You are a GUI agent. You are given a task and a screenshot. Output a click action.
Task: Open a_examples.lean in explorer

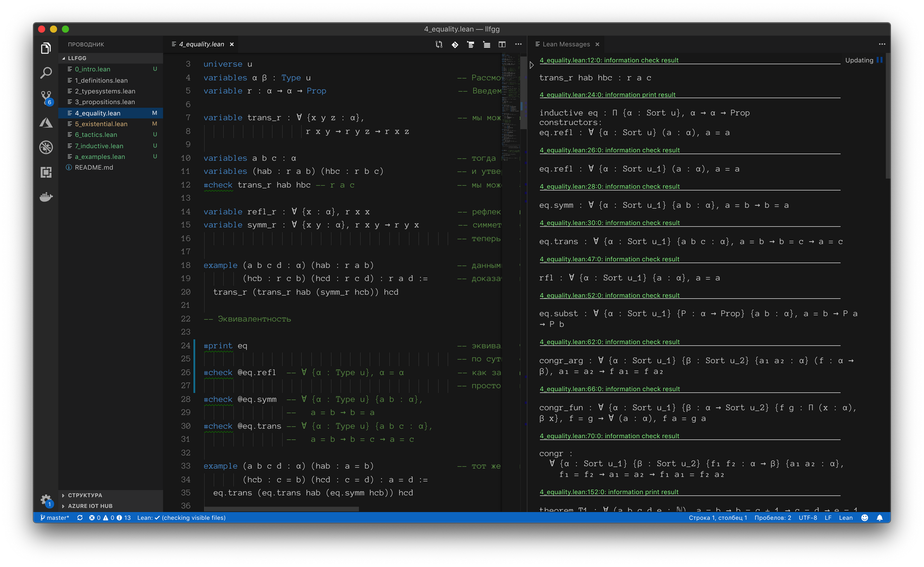[110, 157]
